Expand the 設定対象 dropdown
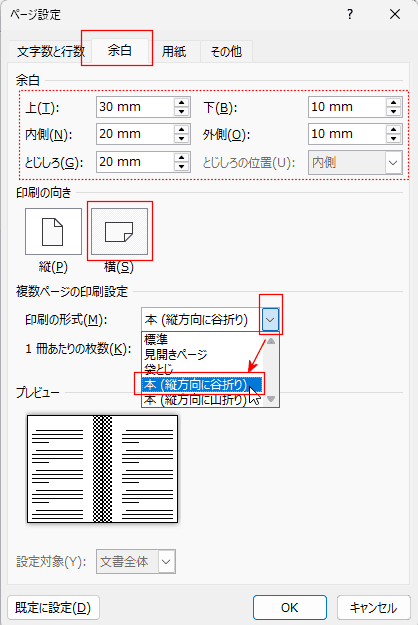418x625 pixels. coord(166,562)
